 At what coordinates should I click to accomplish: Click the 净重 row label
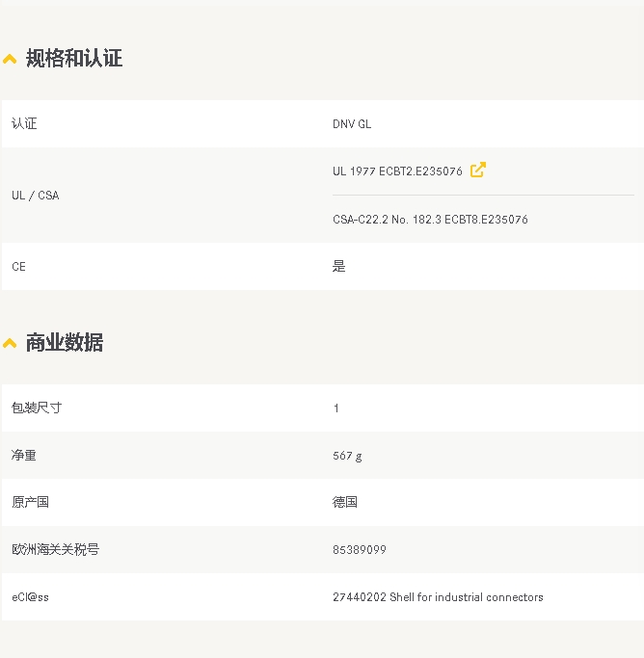[x=24, y=456]
